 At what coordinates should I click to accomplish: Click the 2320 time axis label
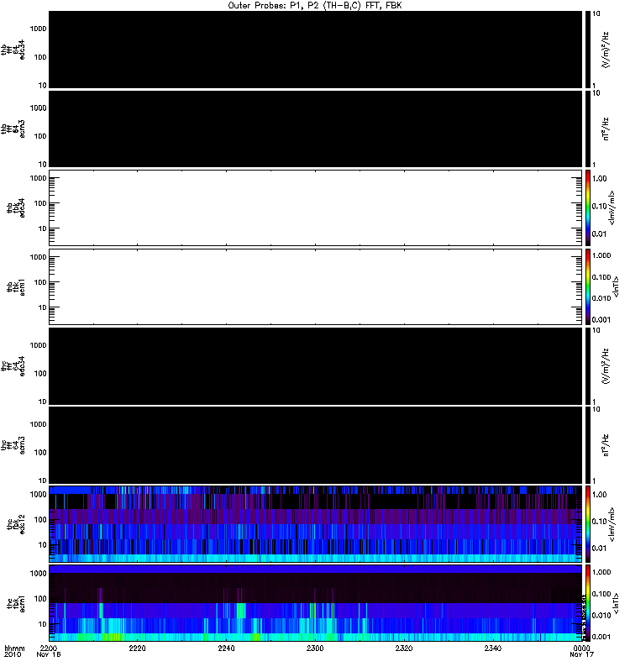(x=404, y=648)
